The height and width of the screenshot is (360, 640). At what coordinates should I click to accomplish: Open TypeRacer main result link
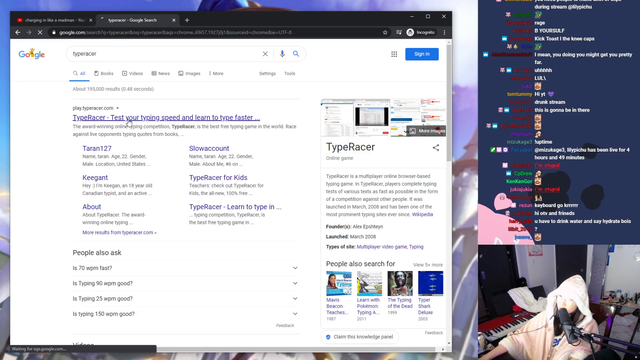click(x=166, y=118)
